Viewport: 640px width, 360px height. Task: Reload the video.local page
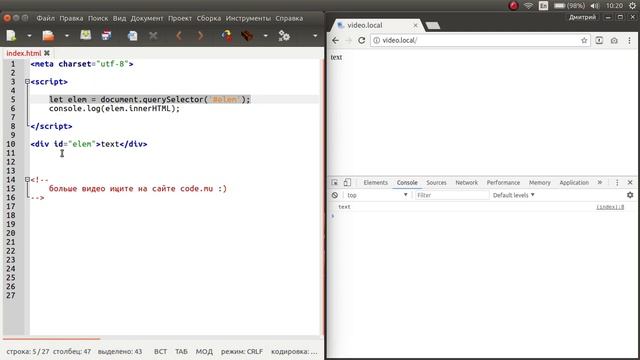[362, 40]
